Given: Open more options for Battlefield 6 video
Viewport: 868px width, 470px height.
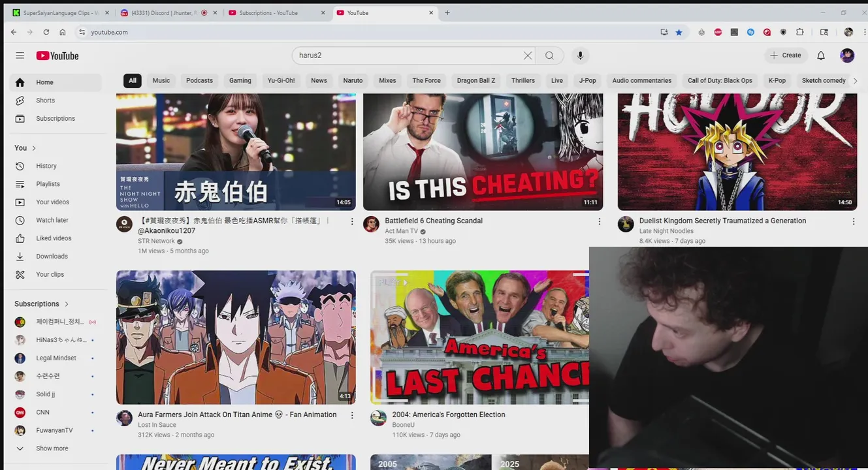Looking at the screenshot, I should pos(599,222).
